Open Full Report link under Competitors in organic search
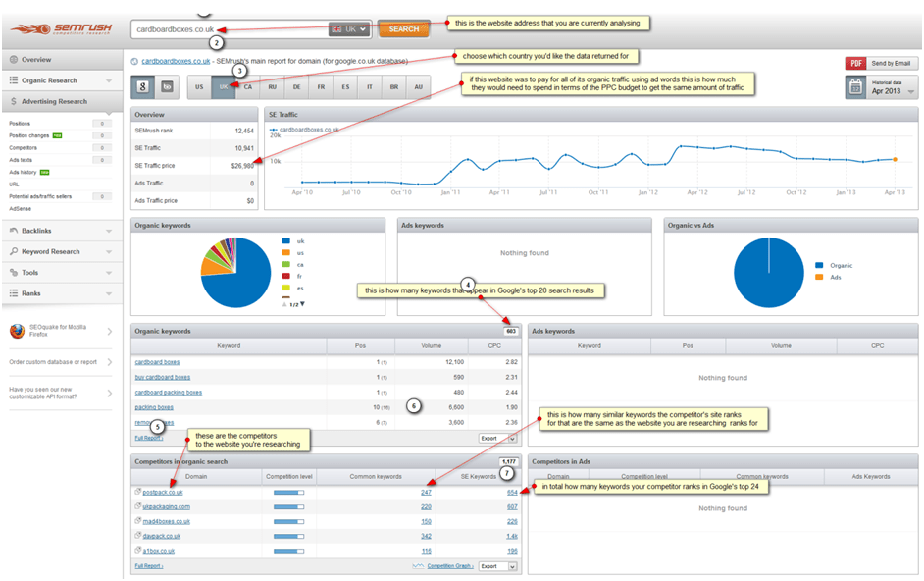 (x=148, y=566)
